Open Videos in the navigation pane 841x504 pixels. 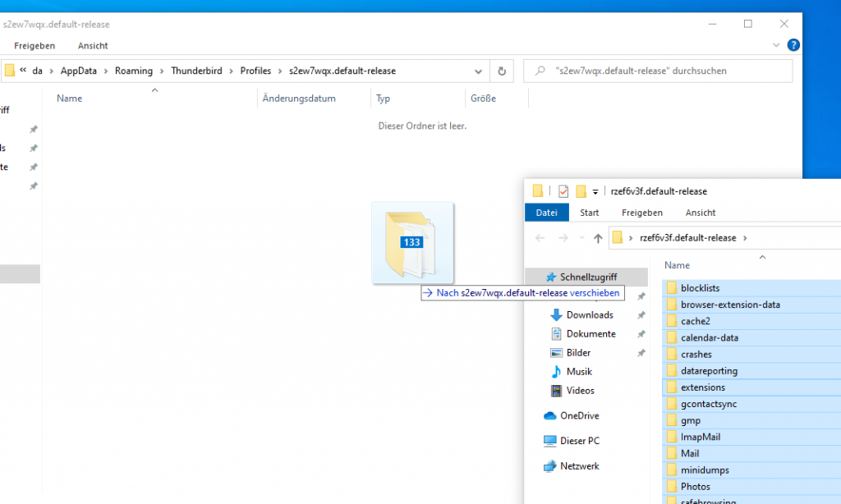tap(580, 391)
